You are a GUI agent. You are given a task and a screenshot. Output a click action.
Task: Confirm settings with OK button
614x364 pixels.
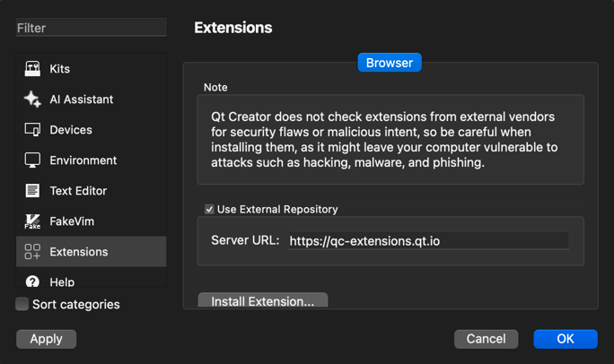coord(566,339)
